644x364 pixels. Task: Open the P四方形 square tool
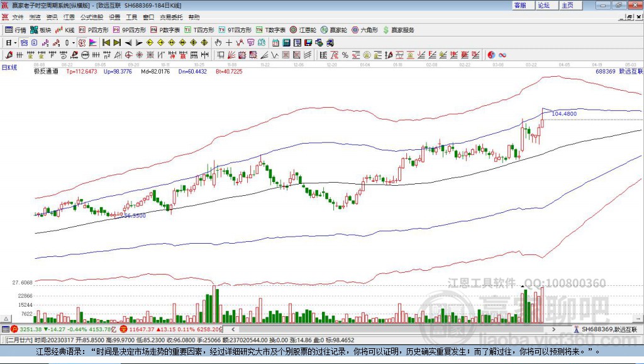tap(94, 30)
